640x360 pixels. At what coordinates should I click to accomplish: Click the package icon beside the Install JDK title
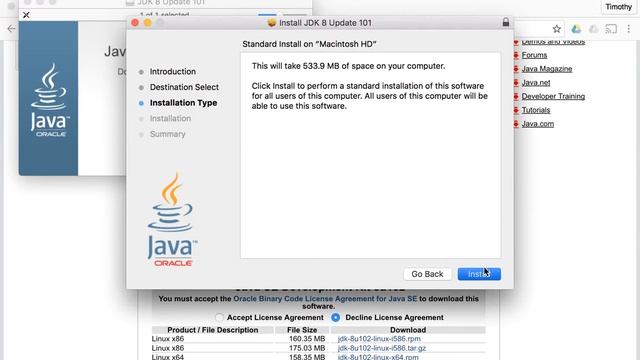coord(271,23)
